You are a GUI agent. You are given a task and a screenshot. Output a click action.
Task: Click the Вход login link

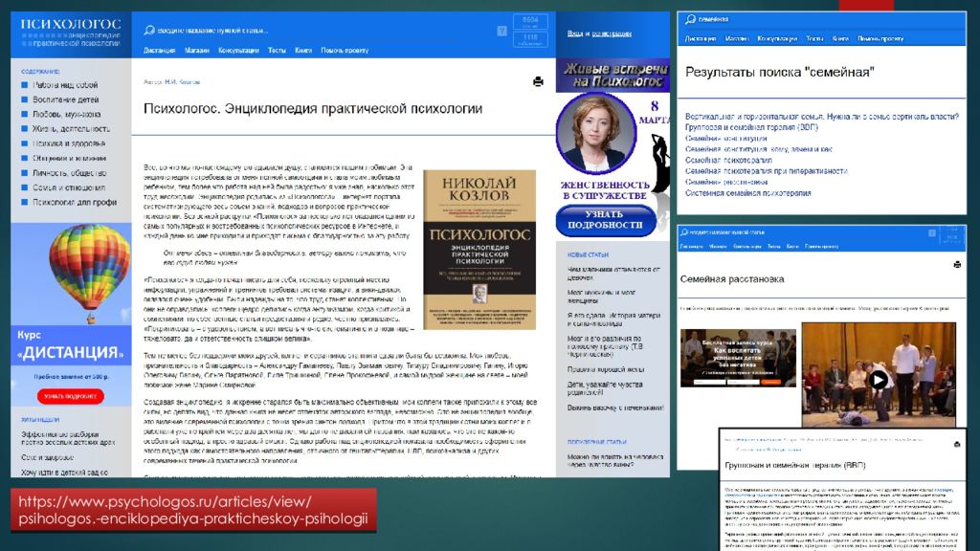click(x=575, y=33)
